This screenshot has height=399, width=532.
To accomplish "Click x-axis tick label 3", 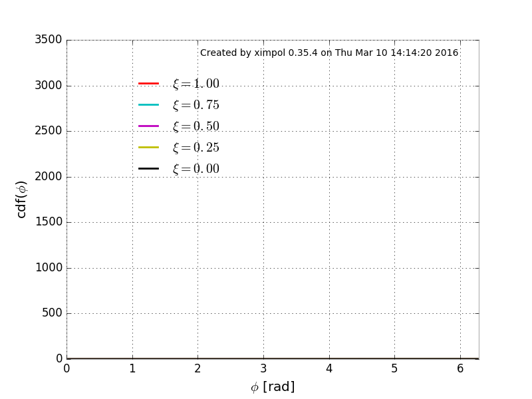I will point(263,369).
